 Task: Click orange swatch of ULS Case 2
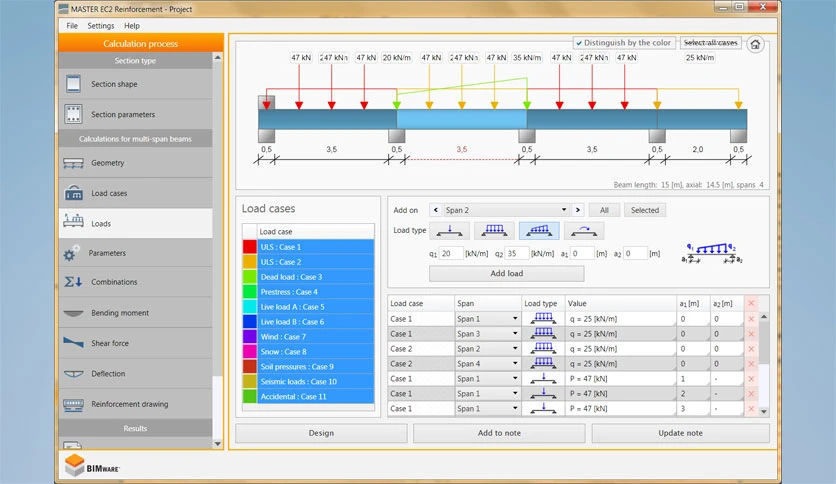pos(250,262)
